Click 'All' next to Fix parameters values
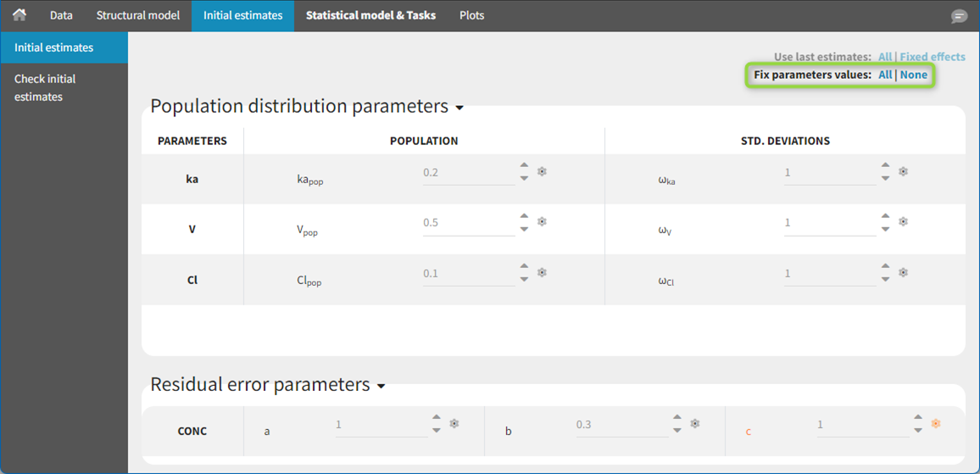The height and width of the screenshot is (474, 980). [884, 75]
